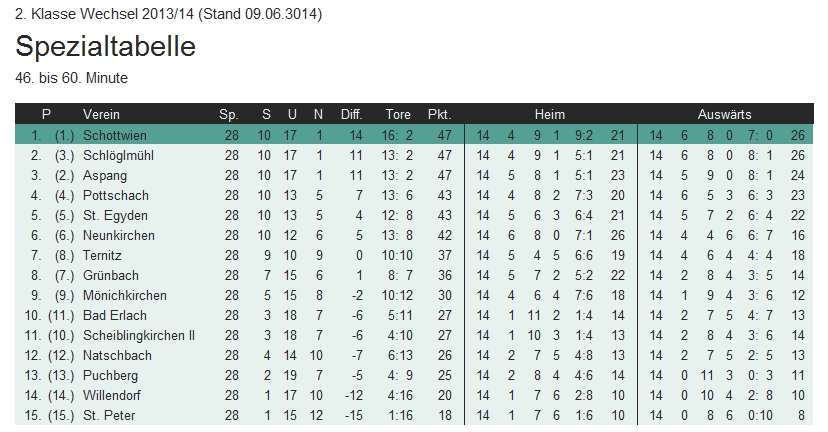Click the Auswärts header section
Viewport: 828px width, 432px height.
(724, 114)
